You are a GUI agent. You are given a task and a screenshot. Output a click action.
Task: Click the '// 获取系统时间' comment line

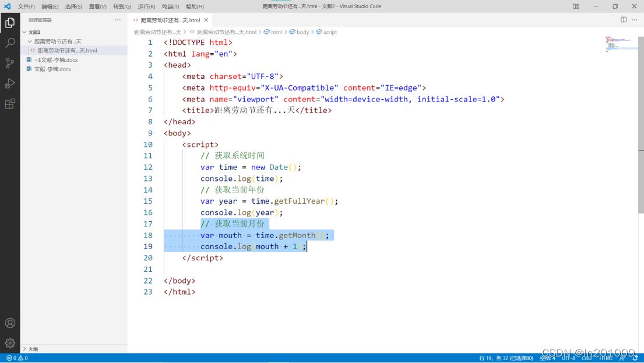tap(232, 156)
